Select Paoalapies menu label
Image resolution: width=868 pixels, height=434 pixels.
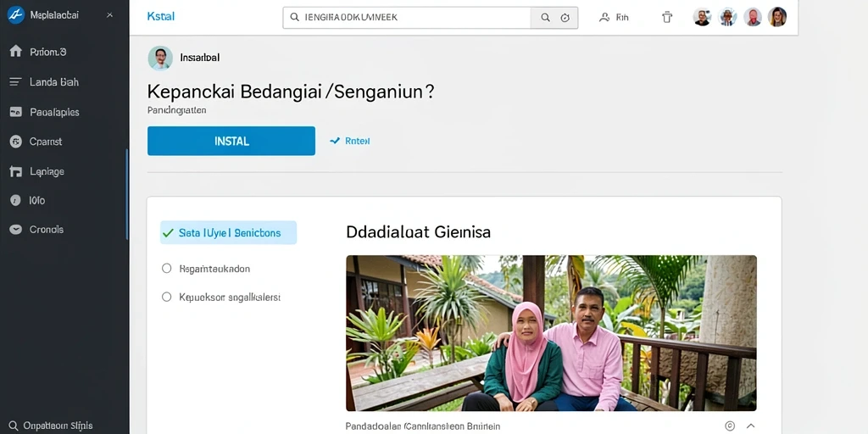pyautogui.click(x=54, y=112)
